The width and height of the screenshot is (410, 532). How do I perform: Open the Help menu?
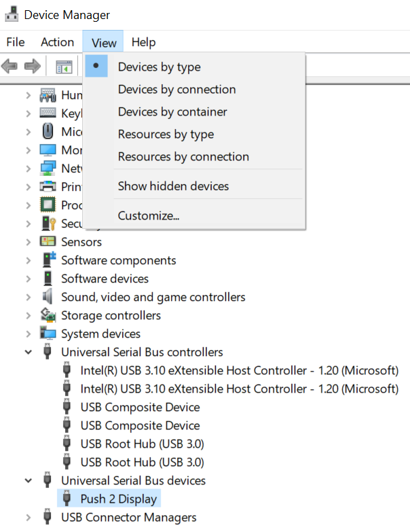pyautogui.click(x=143, y=42)
